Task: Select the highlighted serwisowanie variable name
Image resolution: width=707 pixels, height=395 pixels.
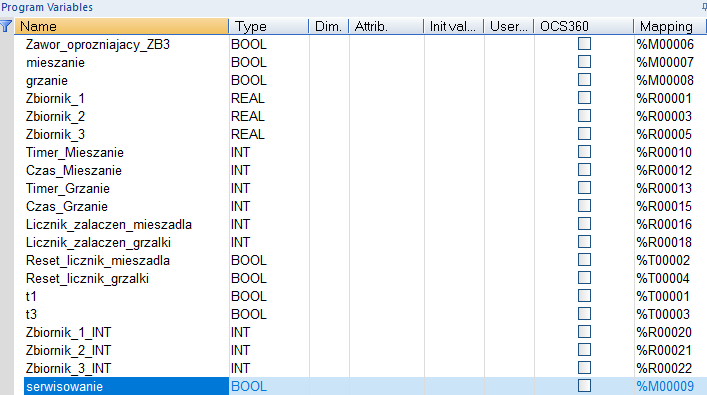Action: tap(64, 386)
